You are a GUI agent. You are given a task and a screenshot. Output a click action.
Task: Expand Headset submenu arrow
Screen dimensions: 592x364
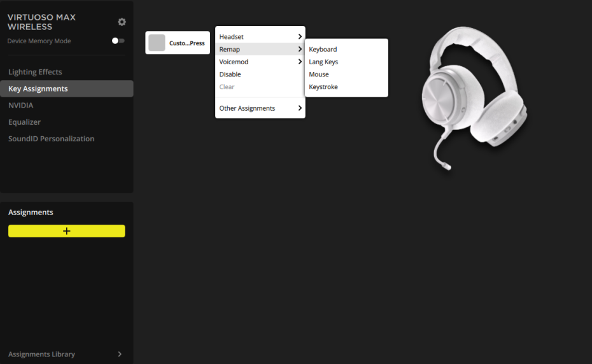[300, 37]
